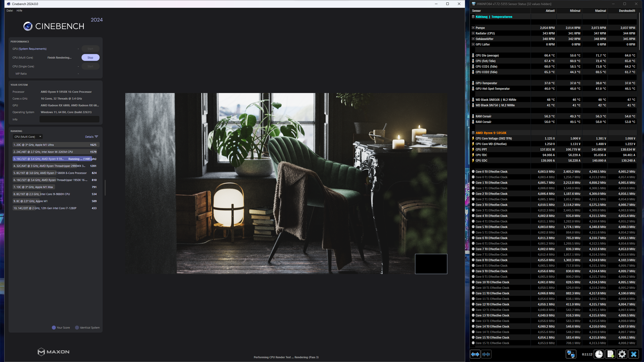The height and width of the screenshot is (362, 644).
Task: Open the Datei menu
Action: 10,11
